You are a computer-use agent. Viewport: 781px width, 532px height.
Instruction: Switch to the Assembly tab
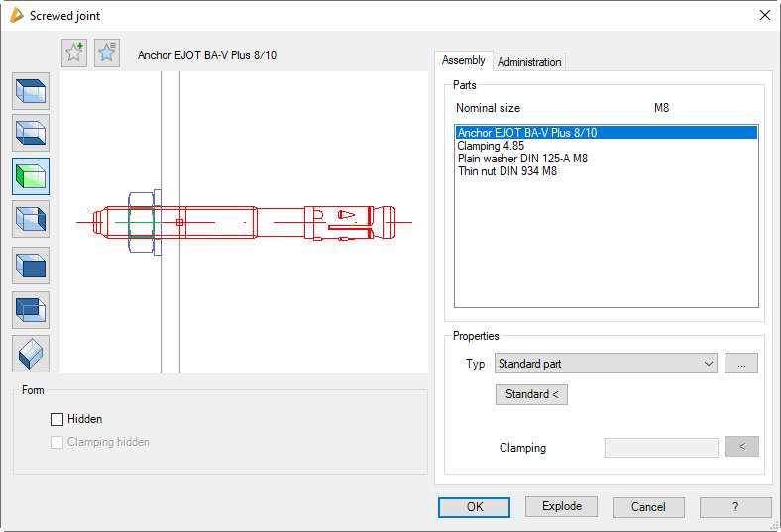[x=463, y=61]
